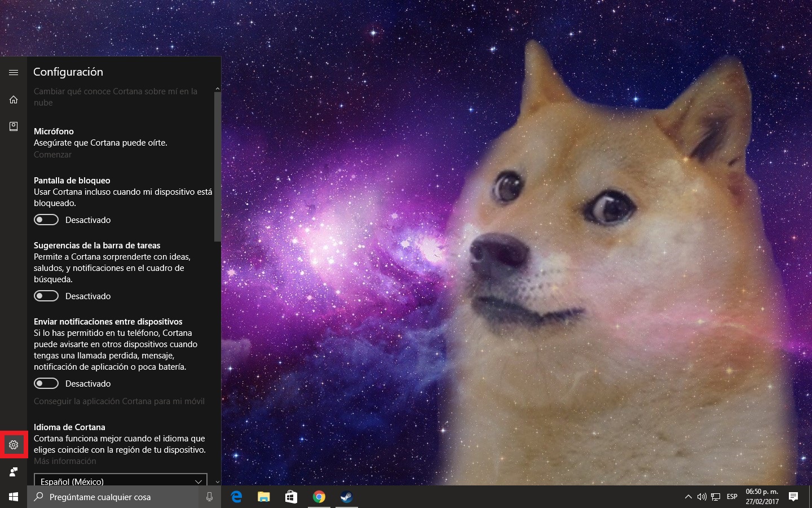Expand the Español (México) language dropdown
This screenshot has width=812, height=508.
[121, 480]
